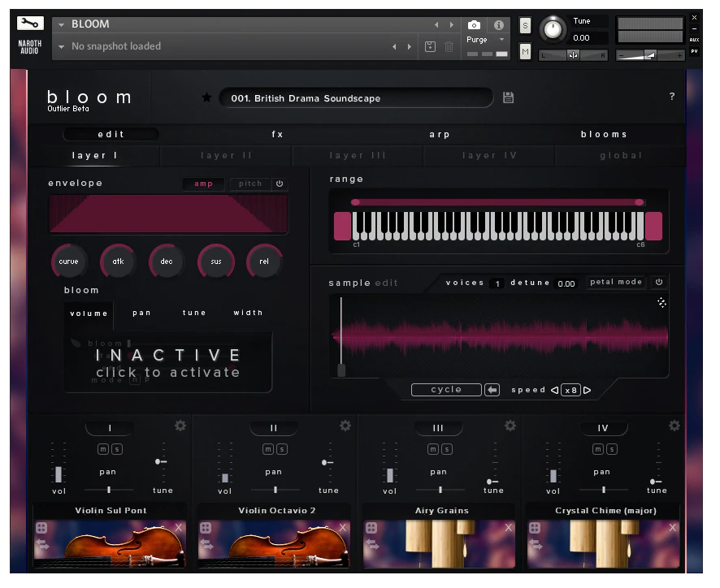Mute layer II with its m button

coord(268,449)
